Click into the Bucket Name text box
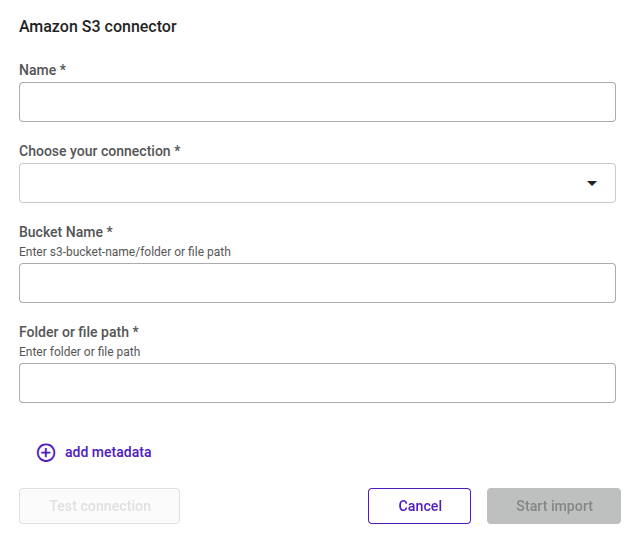 click(317, 283)
